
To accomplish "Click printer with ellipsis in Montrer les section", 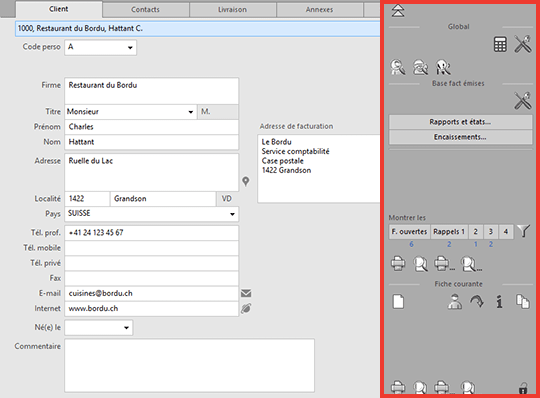I will point(444,264).
